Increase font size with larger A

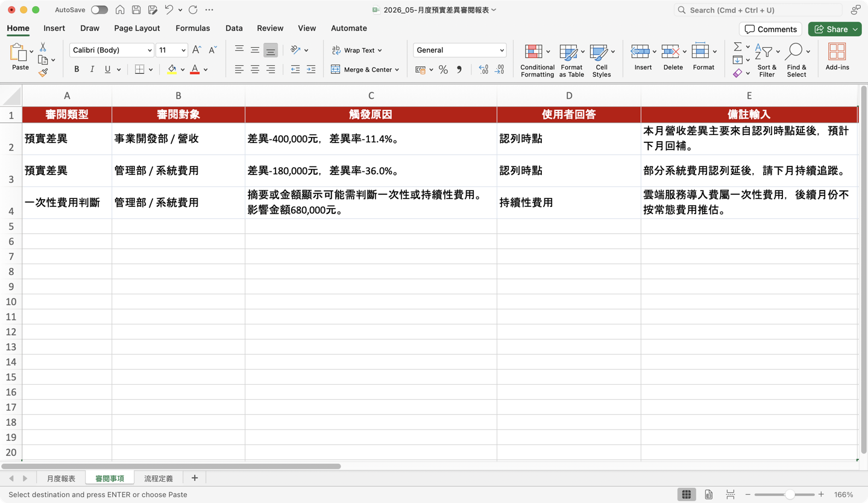pyautogui.click(x=197, y=50)
